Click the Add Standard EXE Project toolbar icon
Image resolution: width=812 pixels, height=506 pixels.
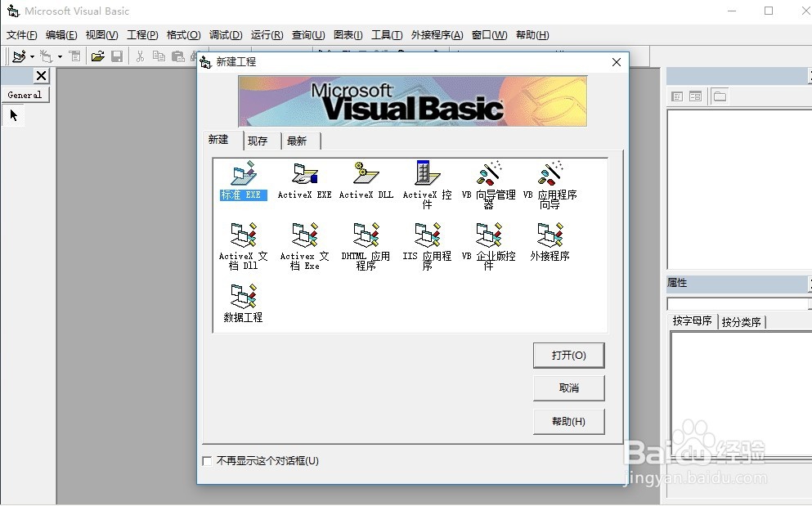click(x=19, y=56)
